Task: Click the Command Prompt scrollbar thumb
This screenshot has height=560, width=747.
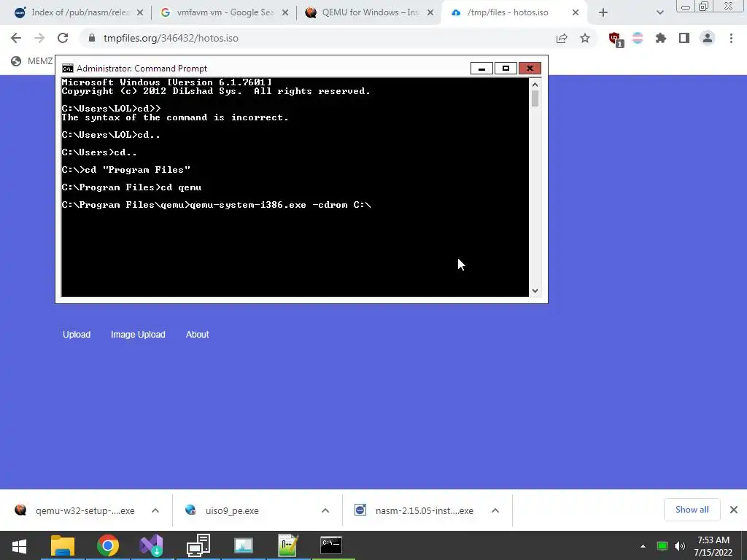Action: click(535, 98)
